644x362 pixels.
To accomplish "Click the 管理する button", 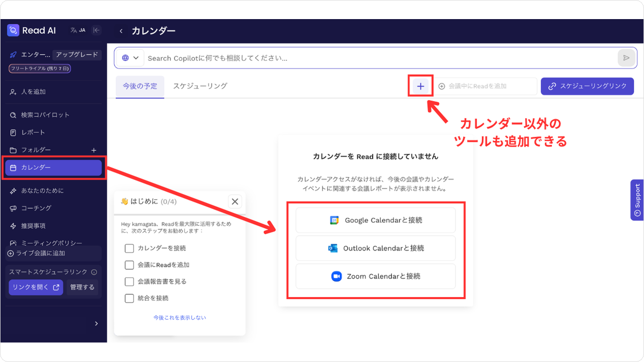I will 82,288.
